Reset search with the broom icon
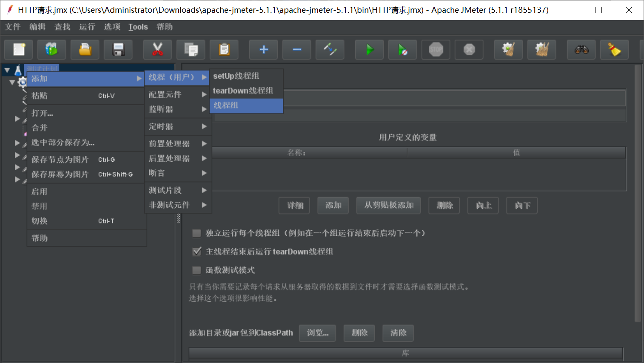The image size is (644, 363). (x=615, y=50)
